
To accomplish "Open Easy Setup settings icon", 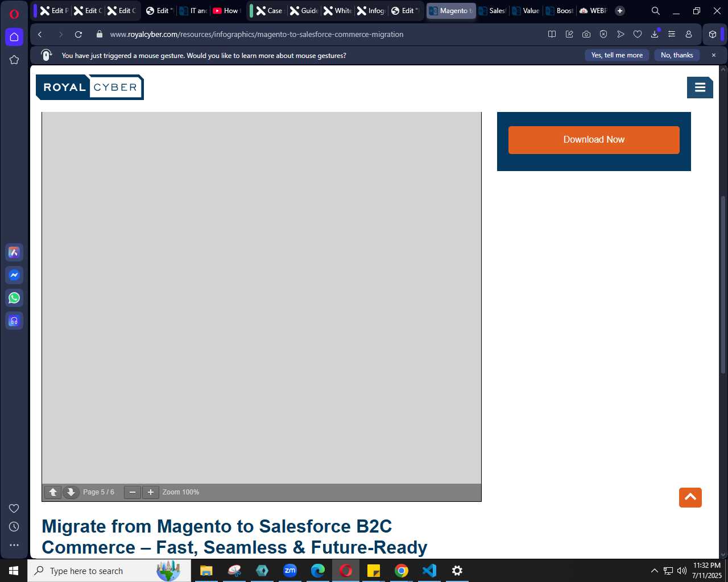I will [x=672, y=34].
